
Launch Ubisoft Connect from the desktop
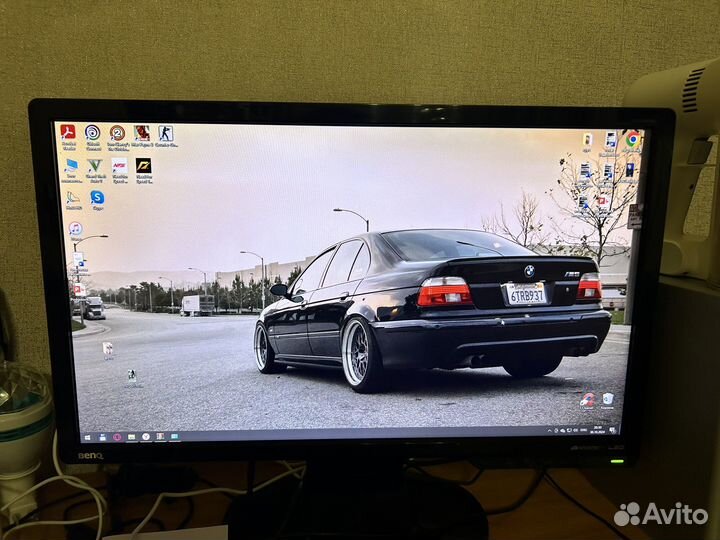93,132
